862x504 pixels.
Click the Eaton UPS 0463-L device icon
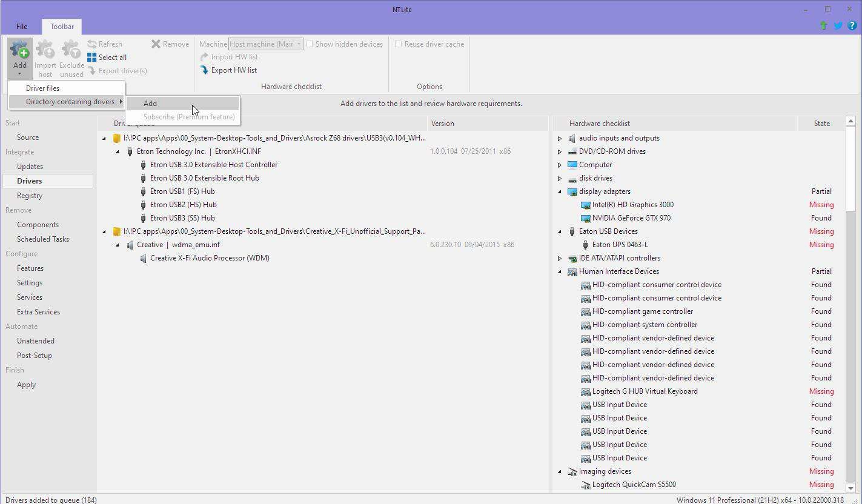tap(585, 245)
